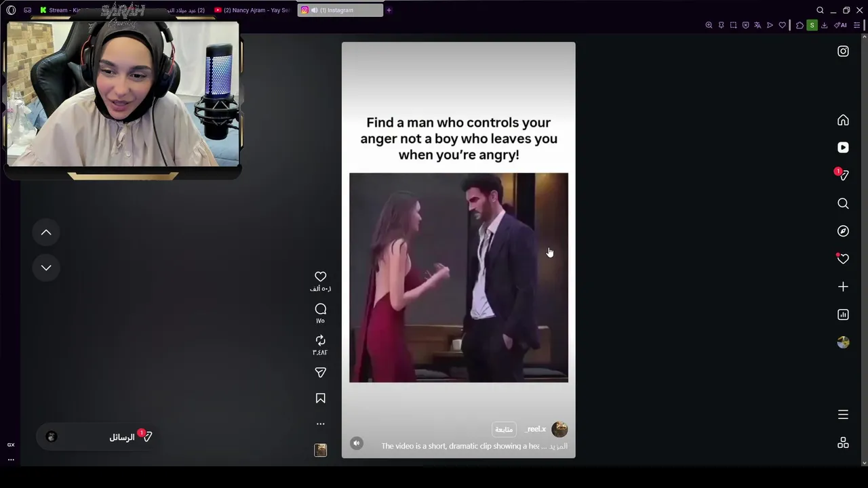
Task: Click the vertical scrollbar down arrow
Action: click(x=864, y=463)
